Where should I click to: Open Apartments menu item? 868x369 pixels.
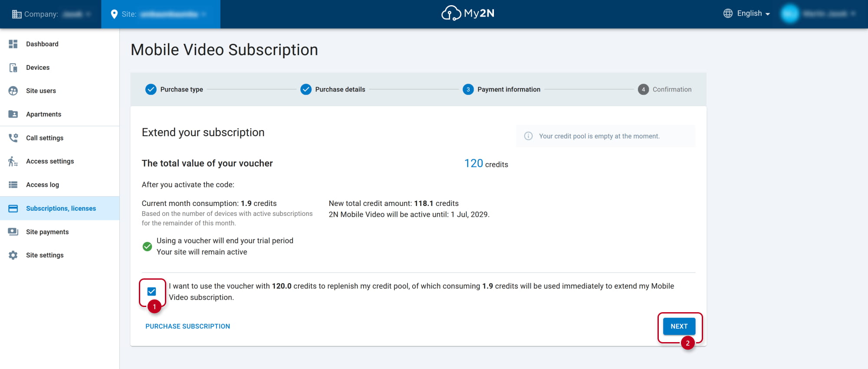point(59,114)
